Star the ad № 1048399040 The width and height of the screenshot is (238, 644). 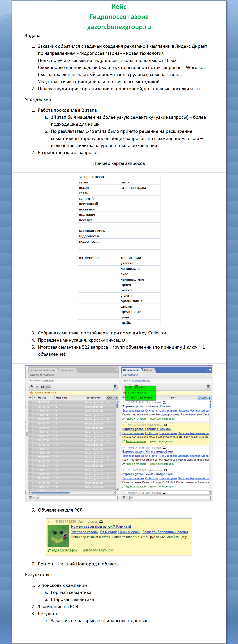tap(123, 470)
